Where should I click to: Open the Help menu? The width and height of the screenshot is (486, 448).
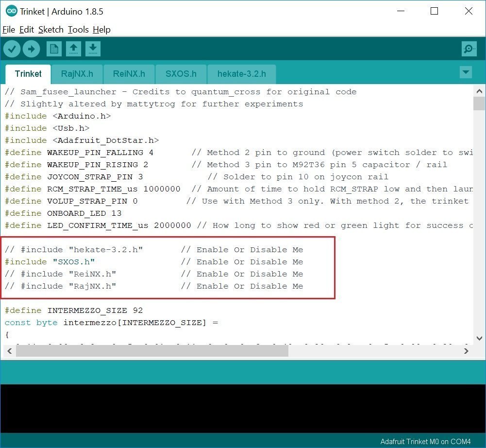coord(101,30)
